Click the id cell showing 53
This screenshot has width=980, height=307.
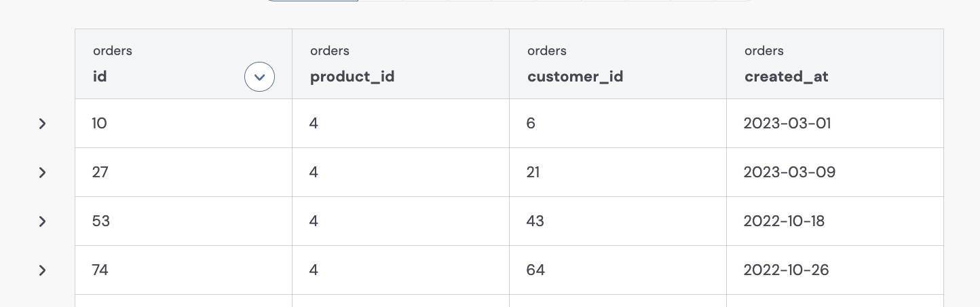pos(183,221)
